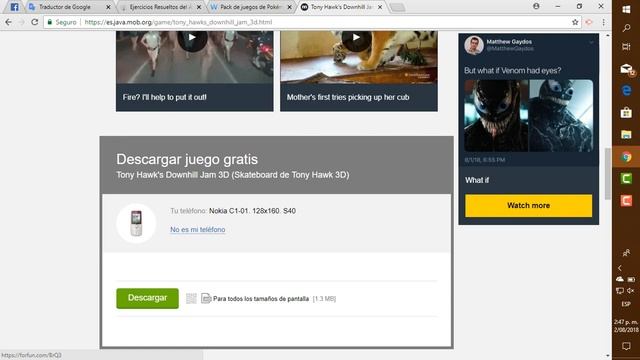This screenshot has width=640, height=360.
Task: Click the green Descargar button
Action: 147,298
